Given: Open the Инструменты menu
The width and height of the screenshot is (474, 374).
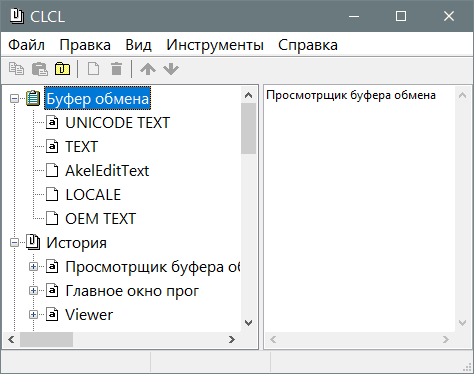Looking at the screenshot, I should [x=215, y=45].
